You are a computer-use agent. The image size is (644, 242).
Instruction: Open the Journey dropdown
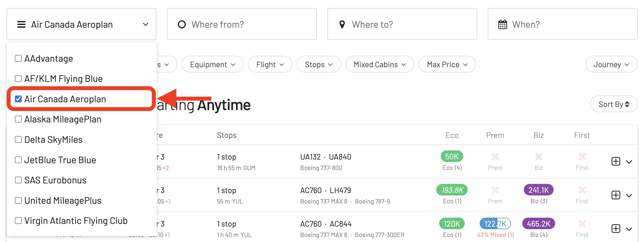611,64
